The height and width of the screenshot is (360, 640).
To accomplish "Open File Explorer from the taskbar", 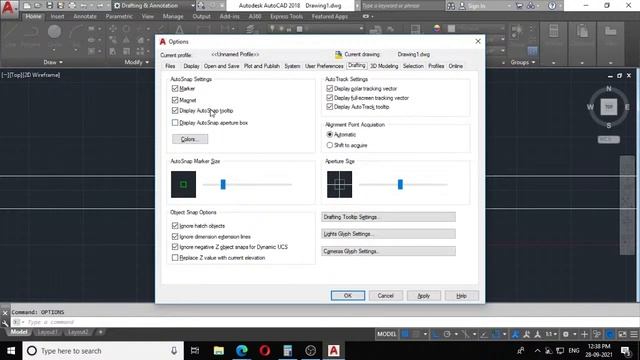I will pos(219,351).
